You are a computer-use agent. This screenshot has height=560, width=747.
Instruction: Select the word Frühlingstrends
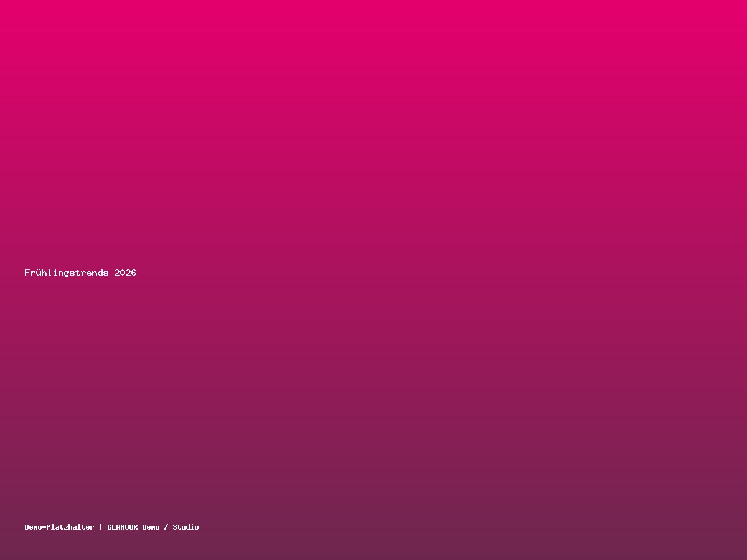click(x=67, y=273)
